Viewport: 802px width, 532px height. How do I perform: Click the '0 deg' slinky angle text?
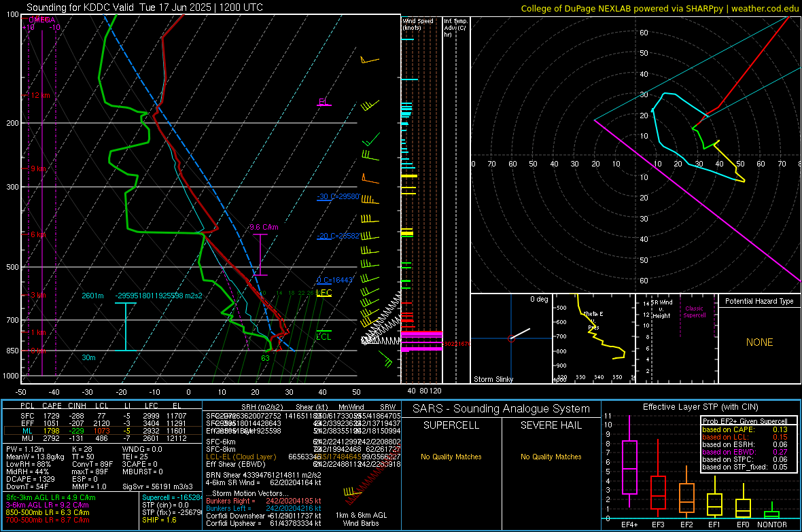[x=539, y=299]
